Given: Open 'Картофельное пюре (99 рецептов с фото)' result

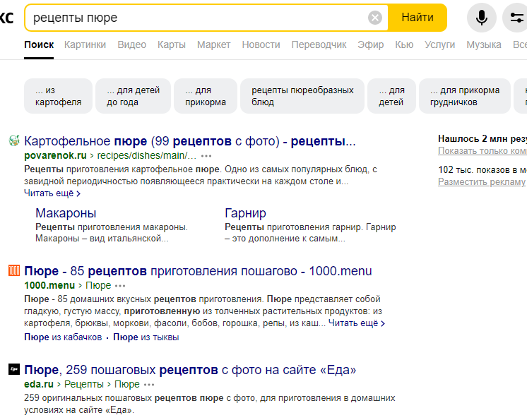Looking at the screenshot, I should pos(190,141).
